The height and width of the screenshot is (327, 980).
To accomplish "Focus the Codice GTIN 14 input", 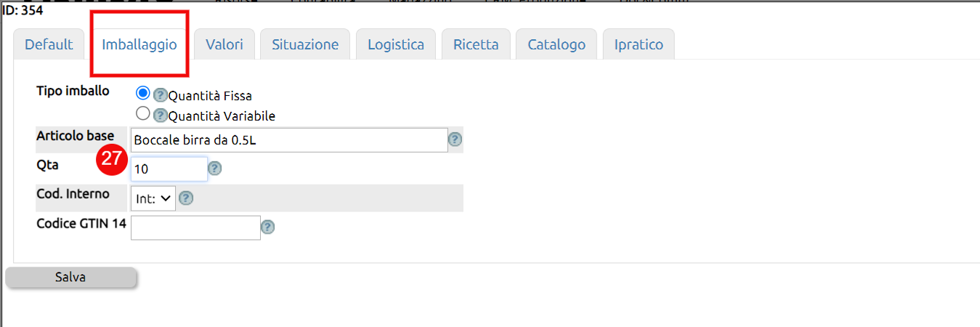I will tap(195, 227).
